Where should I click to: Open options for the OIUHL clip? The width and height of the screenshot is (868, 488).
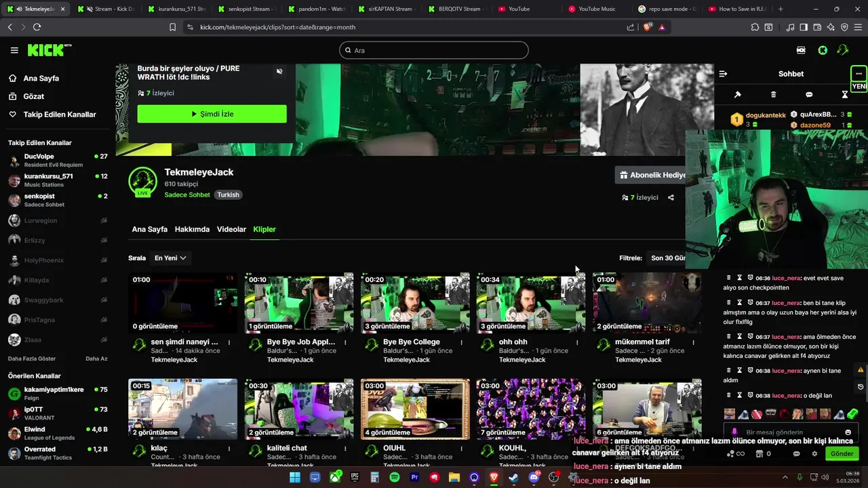pos(461,449)
